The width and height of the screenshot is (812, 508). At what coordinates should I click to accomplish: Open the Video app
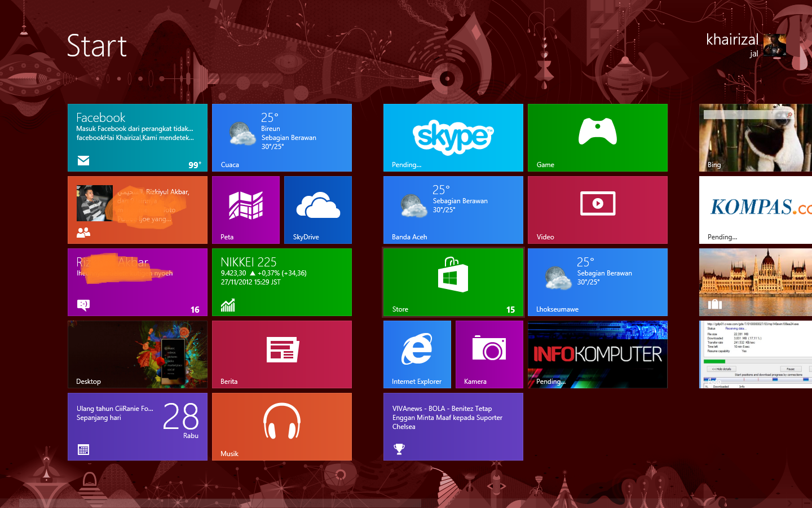point(597,210)
